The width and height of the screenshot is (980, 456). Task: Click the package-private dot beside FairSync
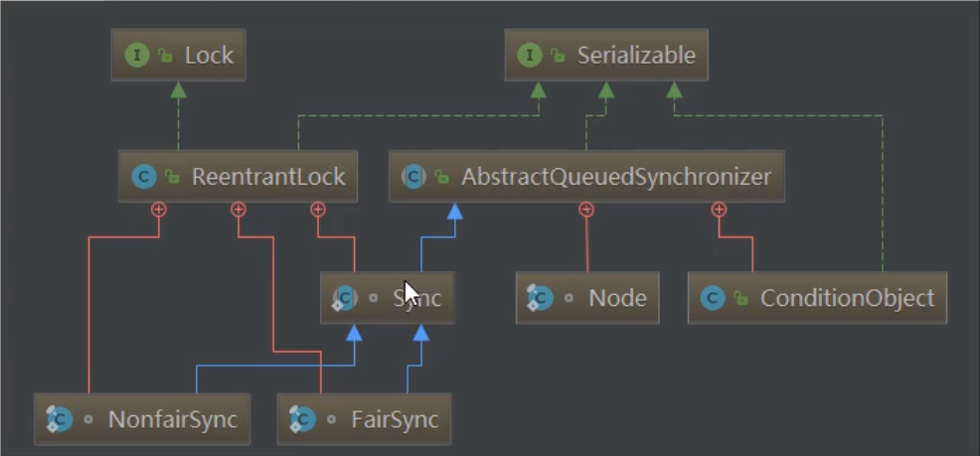(331, 419)
